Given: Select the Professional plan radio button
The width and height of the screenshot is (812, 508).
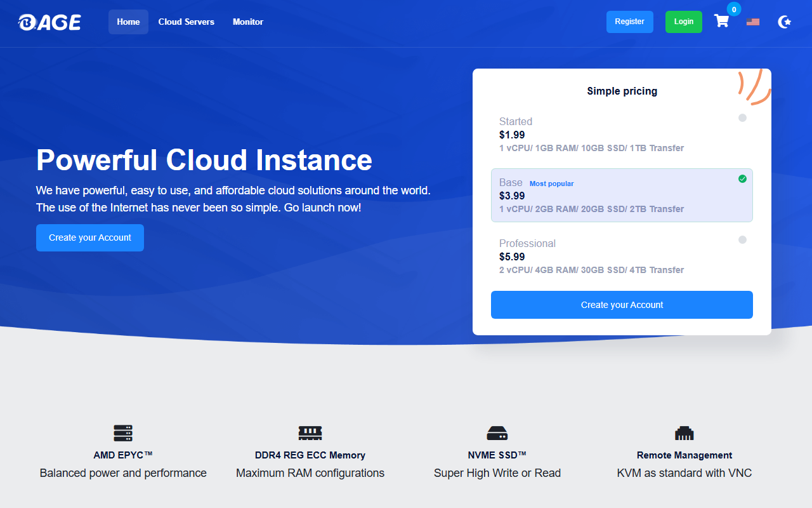Looking at the screenshot, I should coord(742,240).
